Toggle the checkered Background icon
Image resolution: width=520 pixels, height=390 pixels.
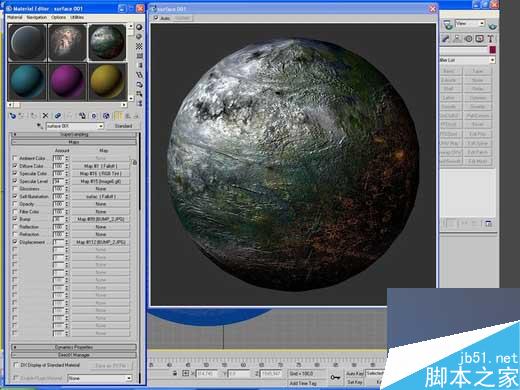pyautogui.click(x=139, y=46)
